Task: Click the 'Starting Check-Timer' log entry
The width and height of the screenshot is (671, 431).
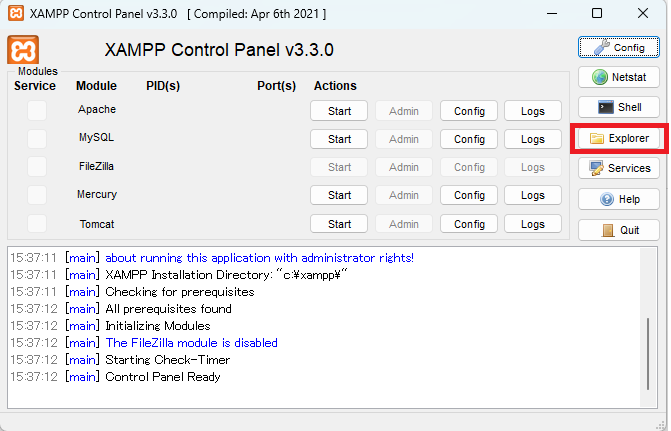Action: [x=168, y=360]
